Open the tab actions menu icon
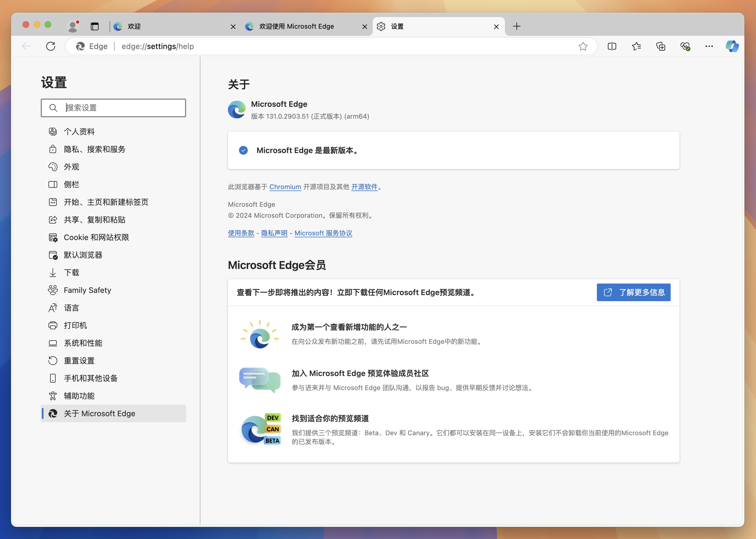The height and width of the screenshot is (539, 756). [95, 26]
